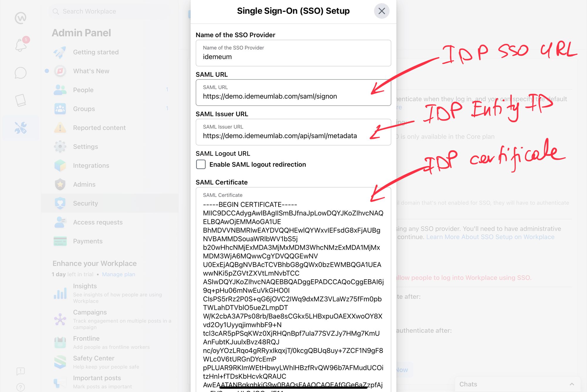Screen dimensions: 587x392
Task: Click the report problem icon in sidebar
Action: pyautogui.click(x=21, y=371)
